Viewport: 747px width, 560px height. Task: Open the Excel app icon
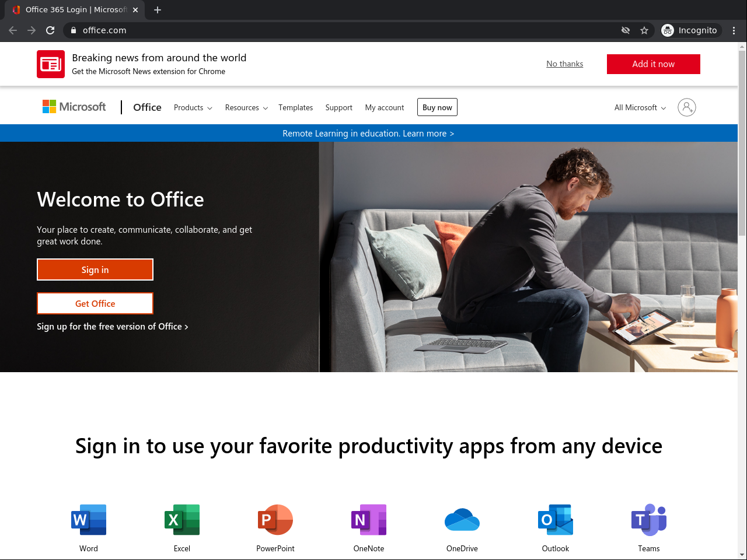[182, 520]
